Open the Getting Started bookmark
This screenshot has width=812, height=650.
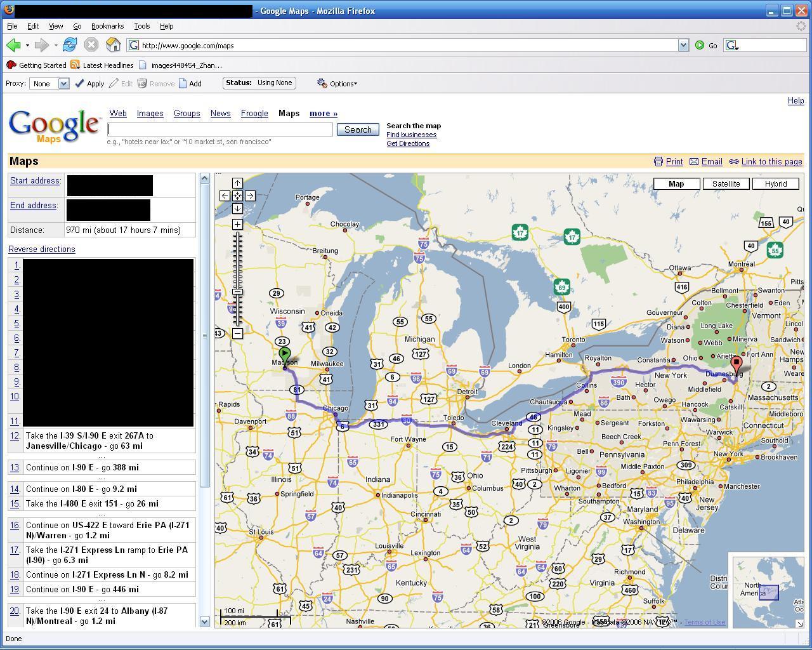(36, 65)
